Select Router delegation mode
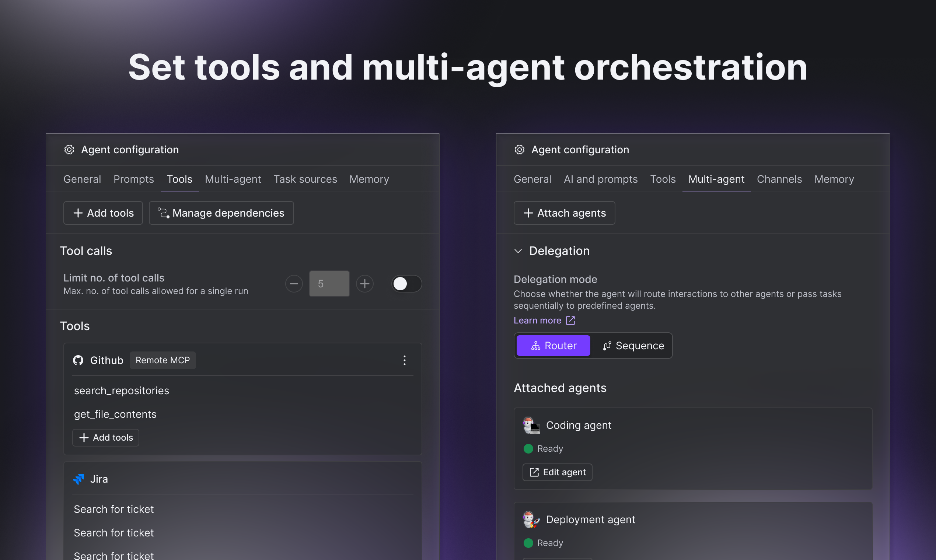Image resolution: width=936 pixels, height=560 pixels. tap(553, 346)
